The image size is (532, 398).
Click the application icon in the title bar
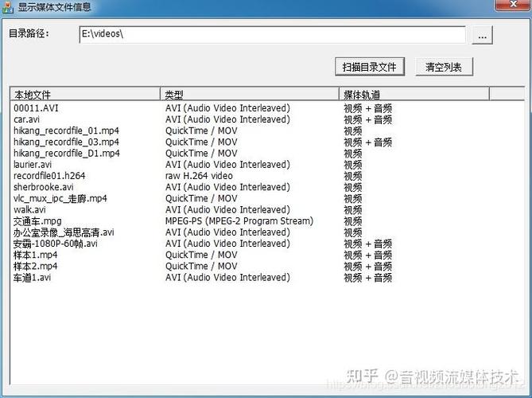[x=7, y=7]
